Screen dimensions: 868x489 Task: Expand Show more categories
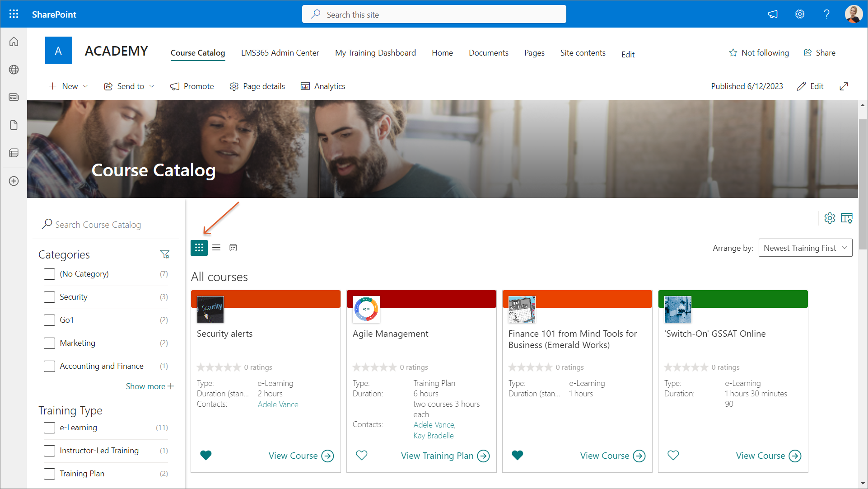click(149, 386)
